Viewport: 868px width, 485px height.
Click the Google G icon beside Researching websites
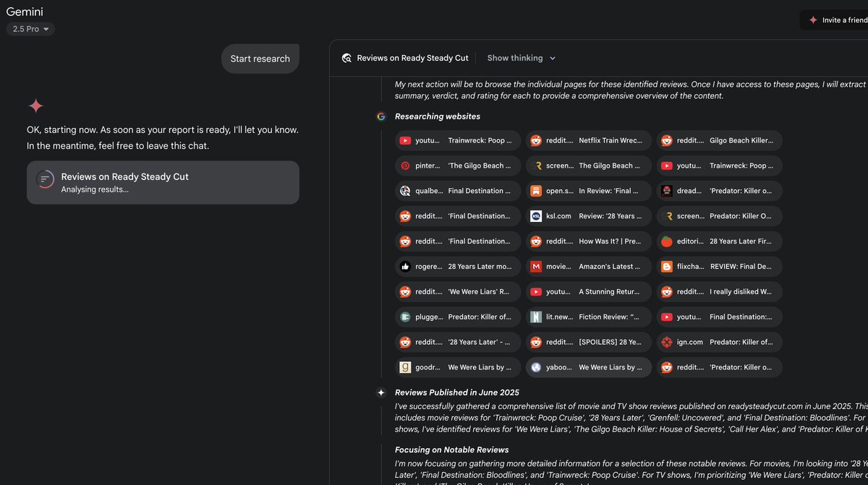[x=381, y=116]
